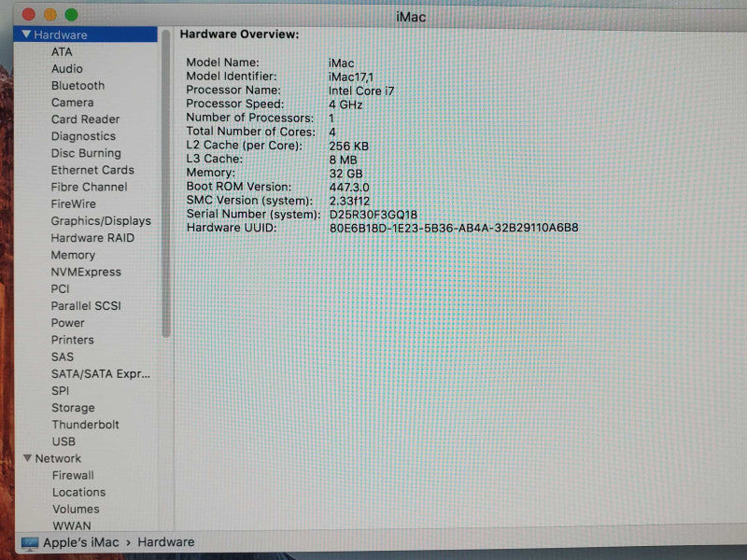
Task: Select SPI in the sidebar
Action: point(61,391)
